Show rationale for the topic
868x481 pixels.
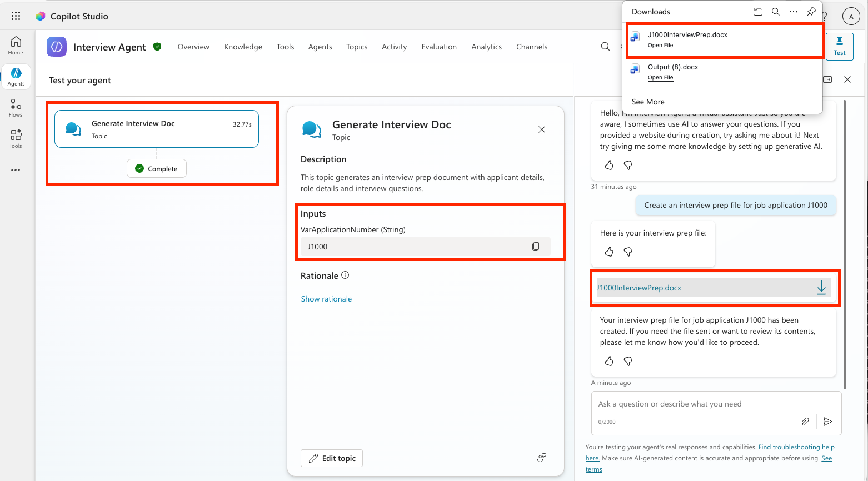click(326, 299)
